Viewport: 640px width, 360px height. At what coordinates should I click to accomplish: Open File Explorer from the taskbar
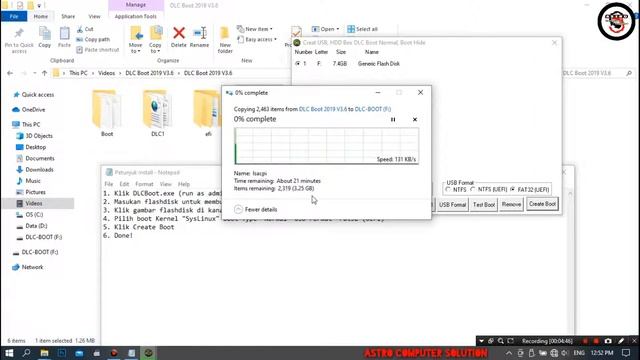tap(44, 353)
